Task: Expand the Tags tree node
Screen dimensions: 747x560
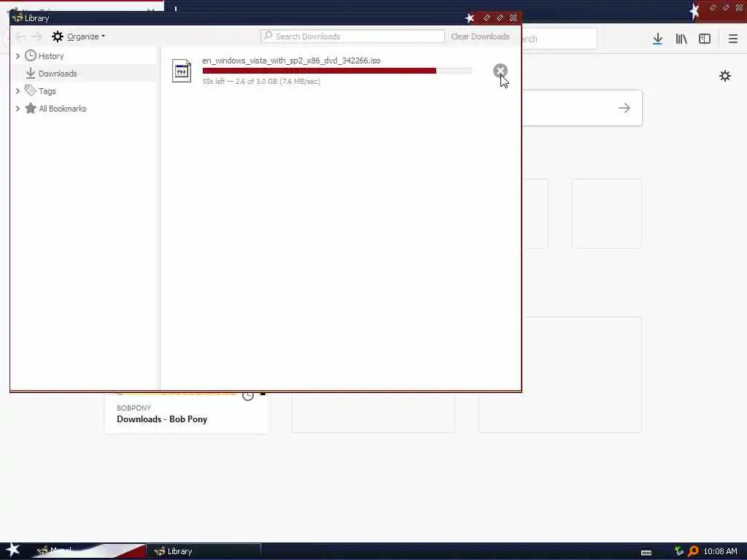Action: (18, 91)
